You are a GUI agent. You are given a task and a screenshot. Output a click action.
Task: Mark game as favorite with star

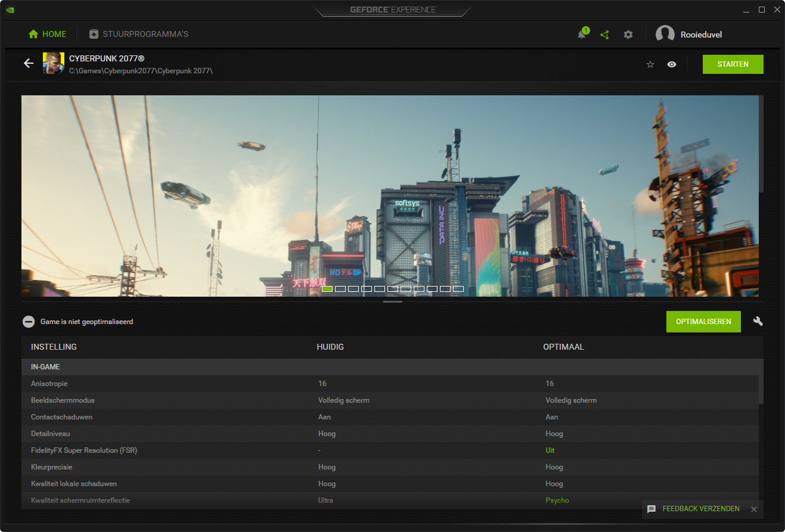(650, 64)
